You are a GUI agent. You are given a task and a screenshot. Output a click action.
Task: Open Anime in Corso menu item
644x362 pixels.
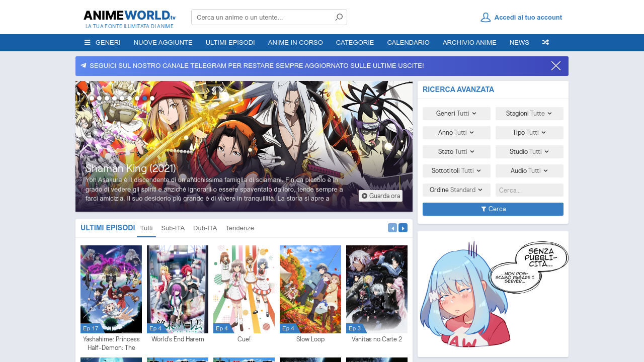(295, 43)
